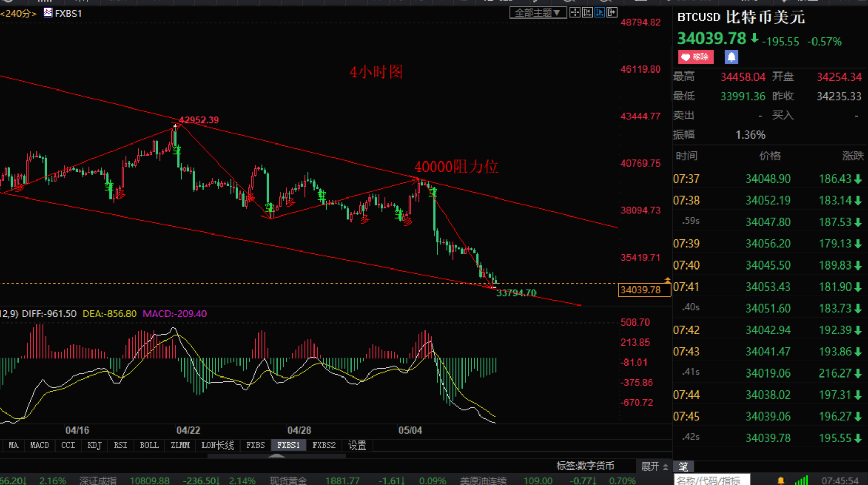Click the green signal strength bars icon
Viewport: 868px width, 485px height.
[801, 480]
